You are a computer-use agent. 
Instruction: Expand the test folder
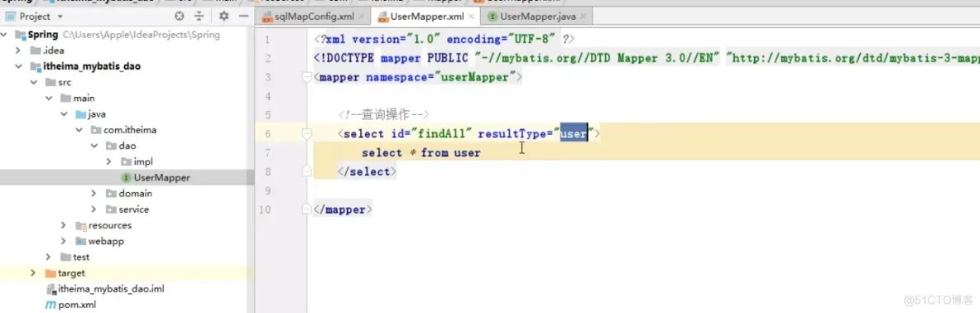49,257
